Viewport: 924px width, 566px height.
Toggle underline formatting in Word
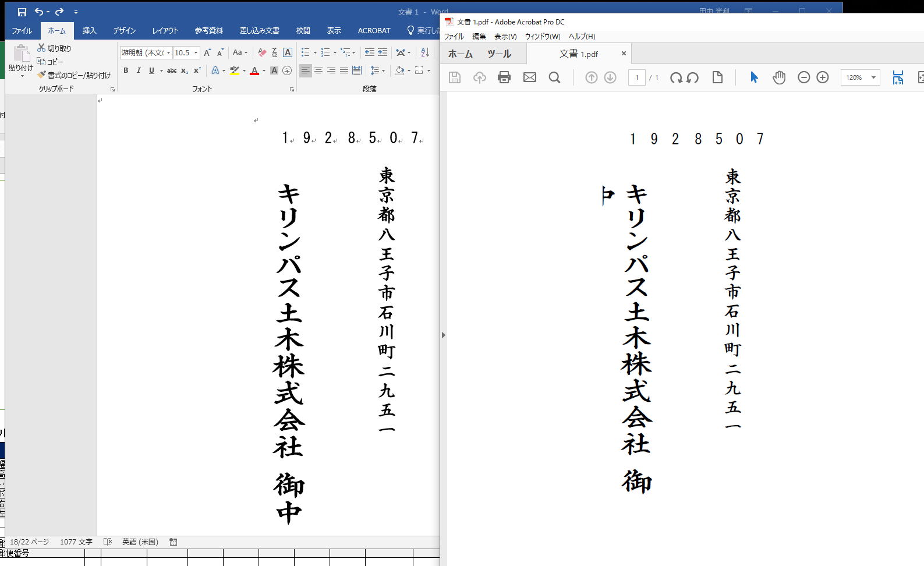click(x=151, y=70)
